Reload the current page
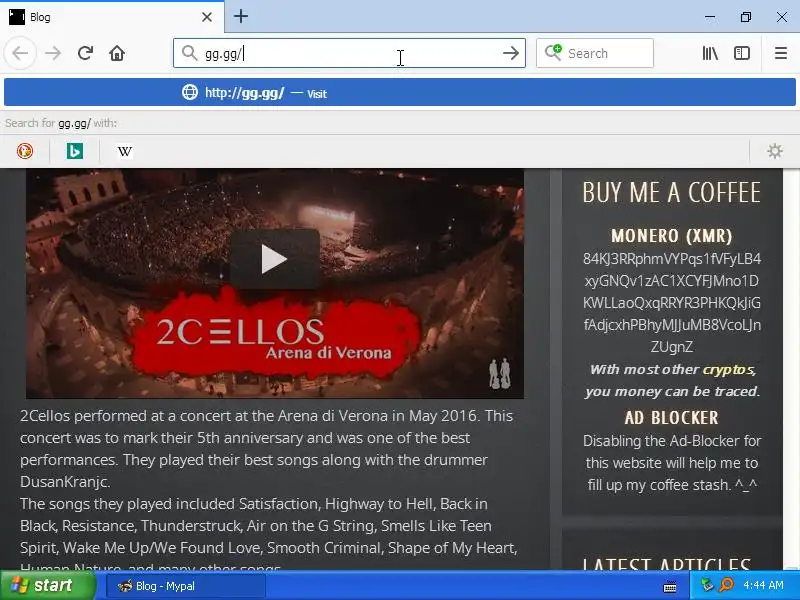The image size is (800, 600). (85, 53)
